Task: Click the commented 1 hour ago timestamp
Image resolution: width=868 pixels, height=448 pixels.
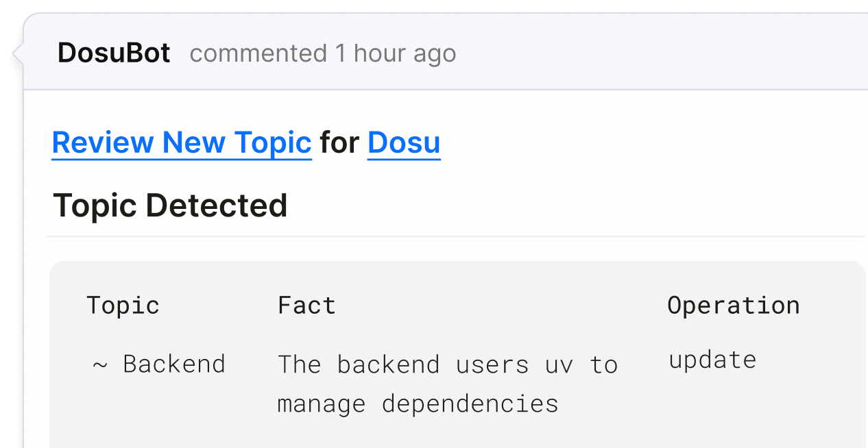Action: [323, 53]
